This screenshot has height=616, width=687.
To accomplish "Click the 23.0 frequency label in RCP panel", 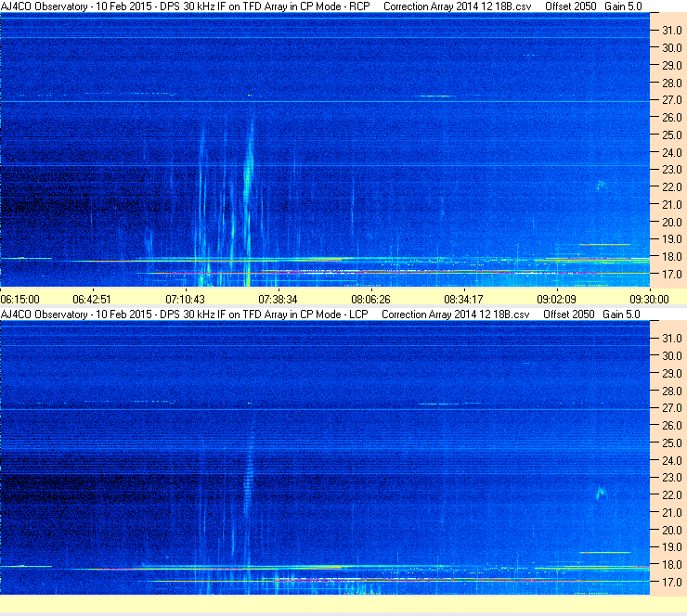I will (672, 170).
